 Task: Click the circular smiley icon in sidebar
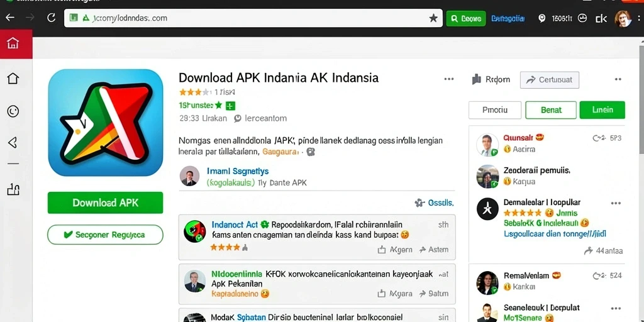coord(13,111)
